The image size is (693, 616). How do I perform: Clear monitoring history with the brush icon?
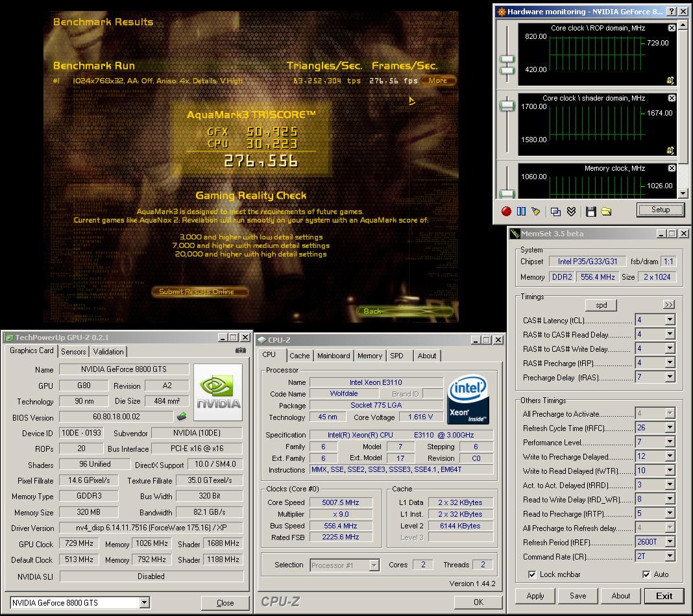click(536, 212)
